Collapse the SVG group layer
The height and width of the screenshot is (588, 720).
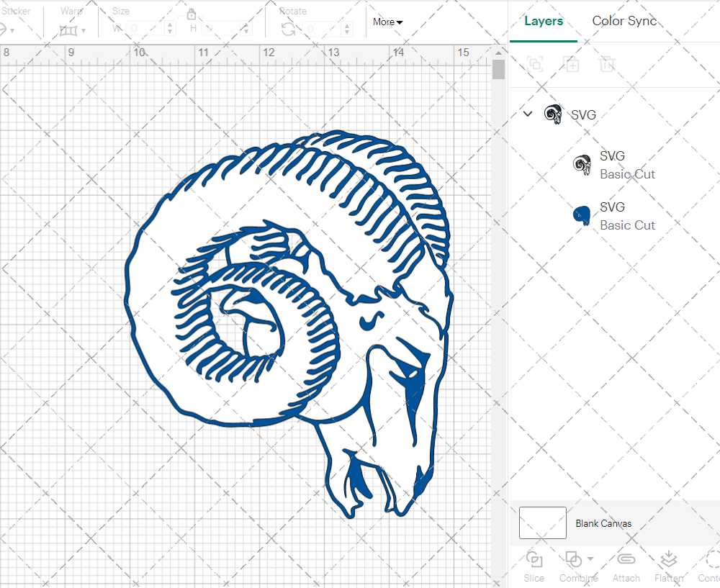[x=528, y=114]
